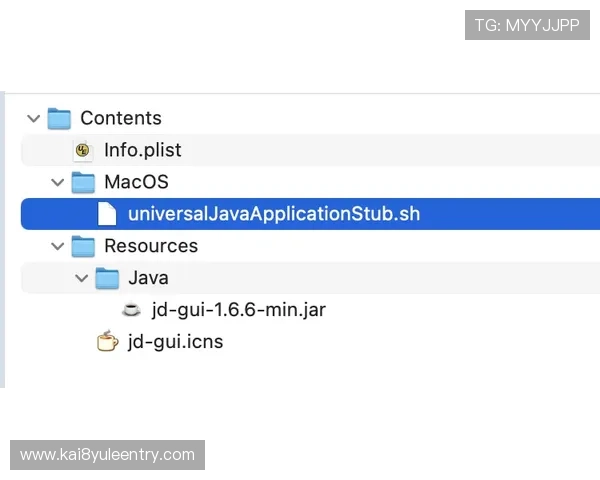
Task: Select the jd-gui.icns file name
Action: [176, 342]
